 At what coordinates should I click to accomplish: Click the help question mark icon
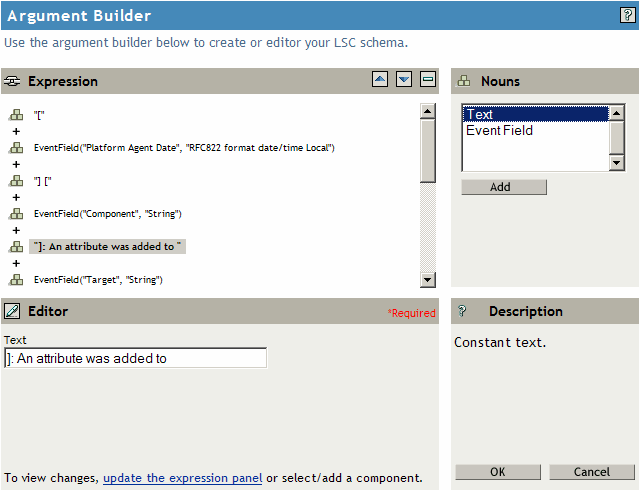coord(627,15)
